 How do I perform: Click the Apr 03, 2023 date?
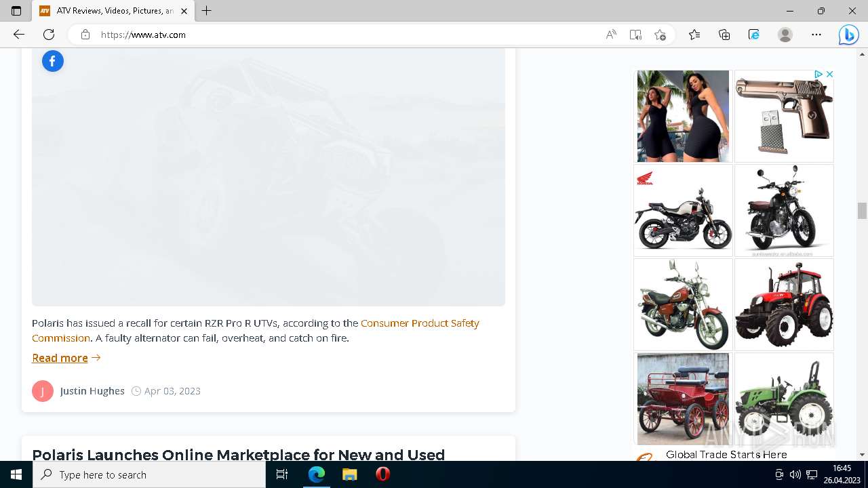pyautogui.click(x=172, y=391)
